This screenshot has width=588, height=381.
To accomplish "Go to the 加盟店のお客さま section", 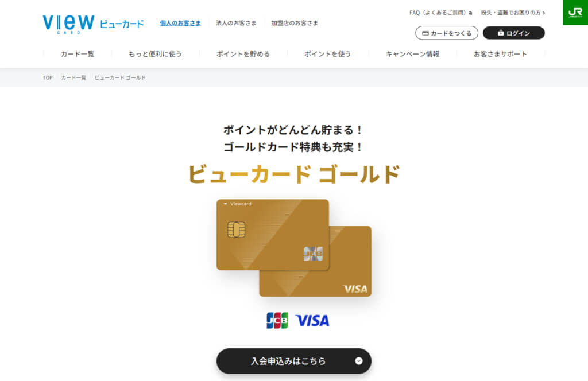I will coord(295,23).
